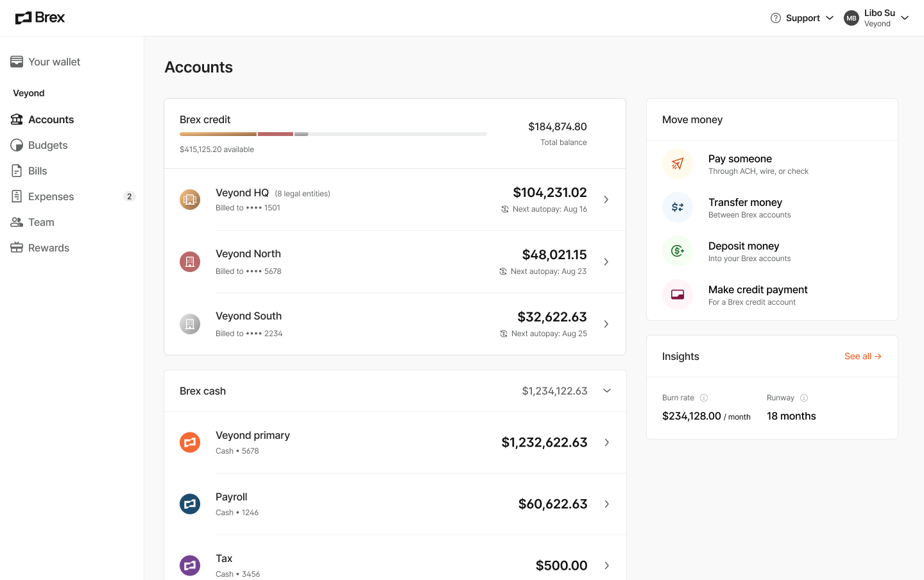Screen dimensions: 924x580
Task: Click the autopay icon for Aug 25
Action: coord(504,334)
